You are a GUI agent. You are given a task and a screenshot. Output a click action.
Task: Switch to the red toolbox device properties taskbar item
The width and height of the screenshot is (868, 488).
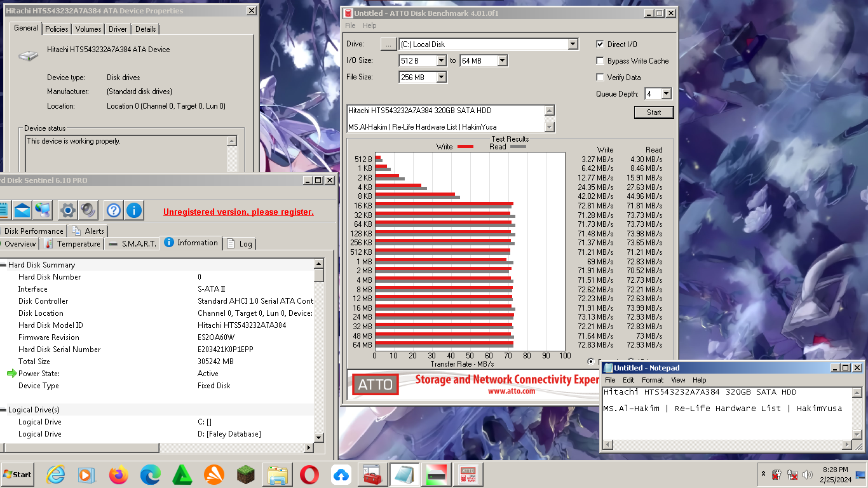point(372,475)
